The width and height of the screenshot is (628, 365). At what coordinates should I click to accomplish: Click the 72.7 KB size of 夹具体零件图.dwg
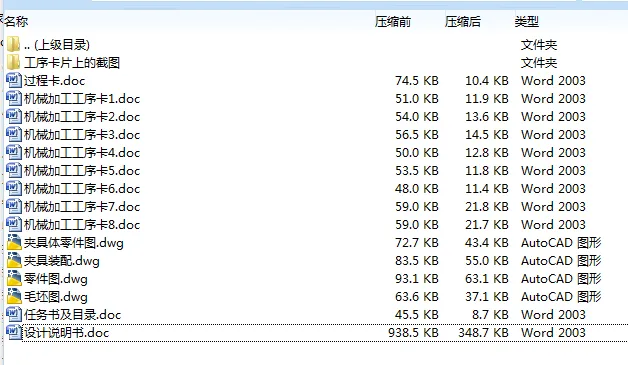417,242
